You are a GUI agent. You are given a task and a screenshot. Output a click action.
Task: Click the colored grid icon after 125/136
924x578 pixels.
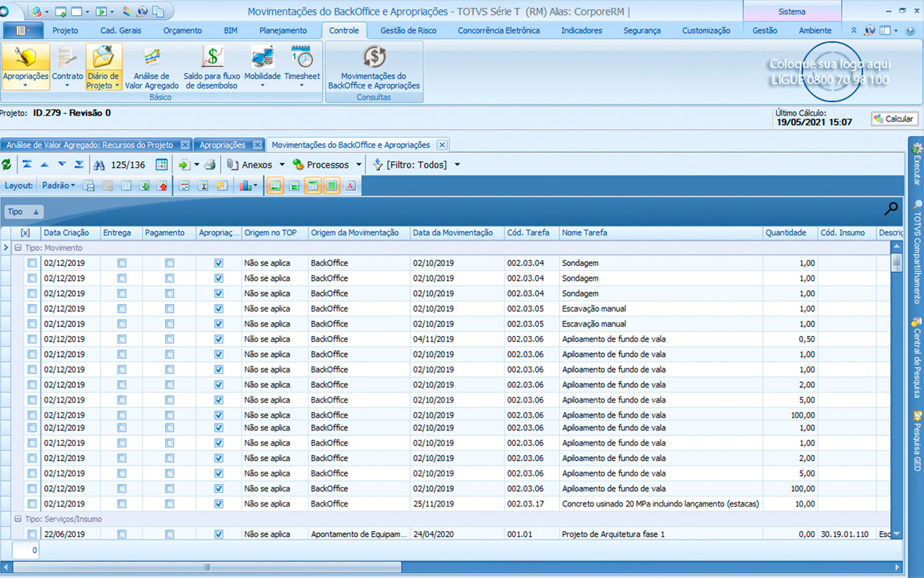point(162,165)
